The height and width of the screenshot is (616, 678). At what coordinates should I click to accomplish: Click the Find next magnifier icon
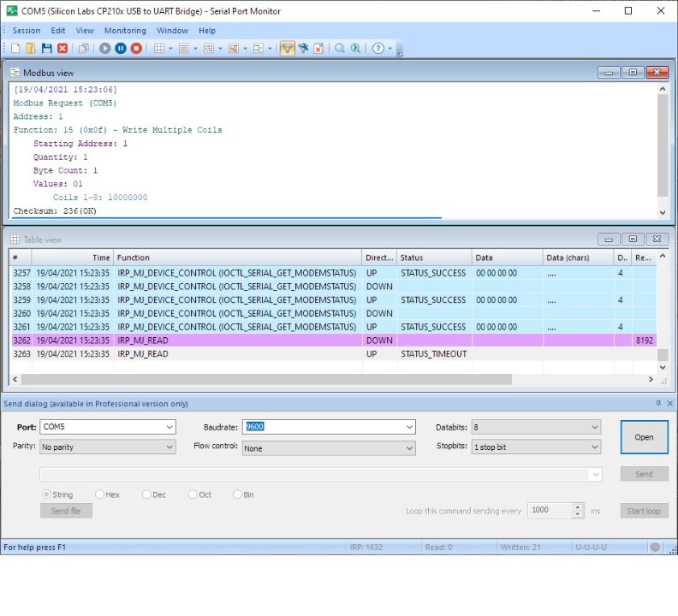[355, 49]
